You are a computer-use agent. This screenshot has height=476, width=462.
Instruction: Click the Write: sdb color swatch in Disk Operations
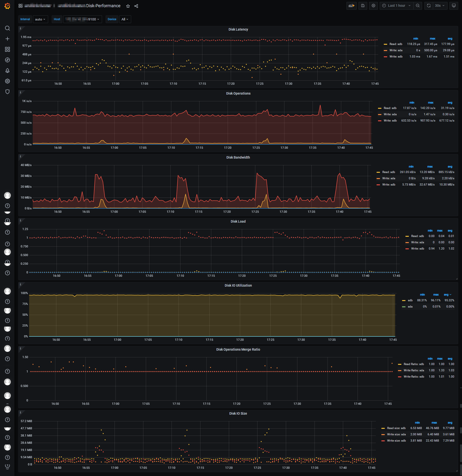(380, 121)
